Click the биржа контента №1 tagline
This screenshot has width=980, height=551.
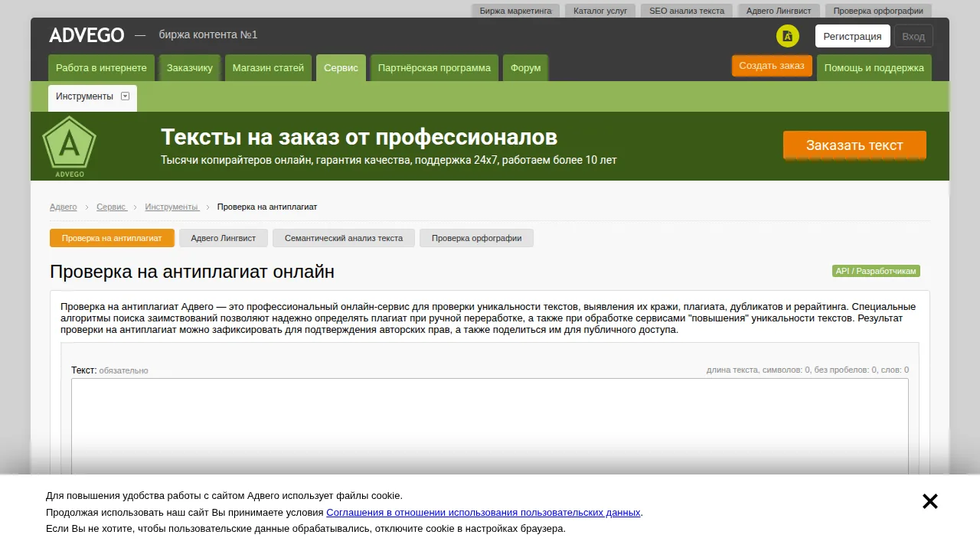(208, 35)
